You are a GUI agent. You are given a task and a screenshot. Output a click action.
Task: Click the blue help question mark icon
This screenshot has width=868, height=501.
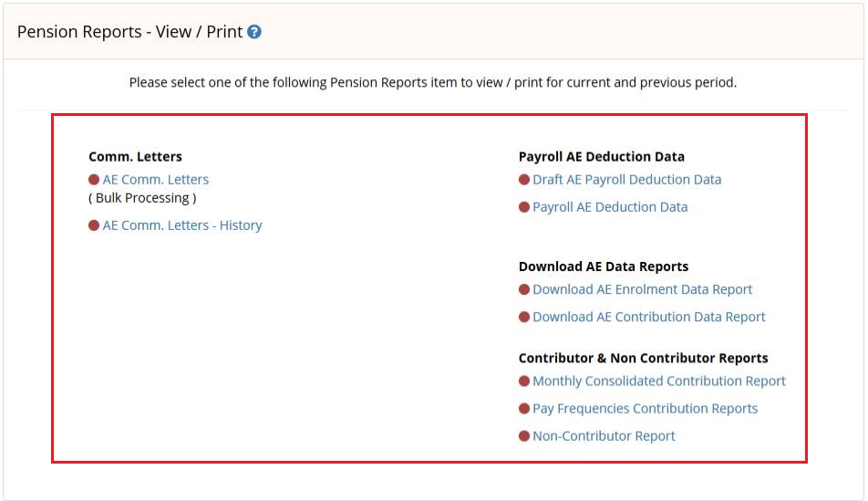click(x=254, y=32)
